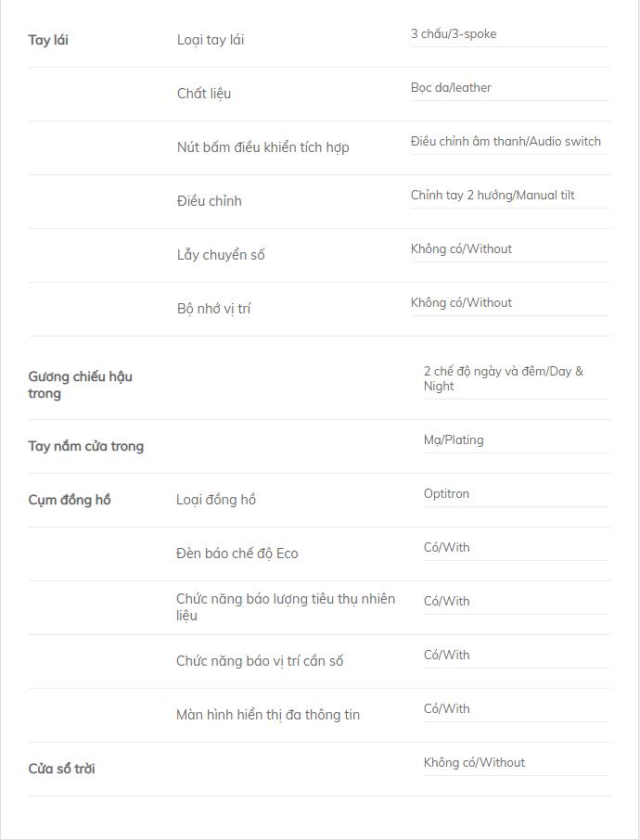Select the Cụm đồng hồ heading
This screenshot has width=640, height=840.
pyautogui.click(x=70, y=500)
